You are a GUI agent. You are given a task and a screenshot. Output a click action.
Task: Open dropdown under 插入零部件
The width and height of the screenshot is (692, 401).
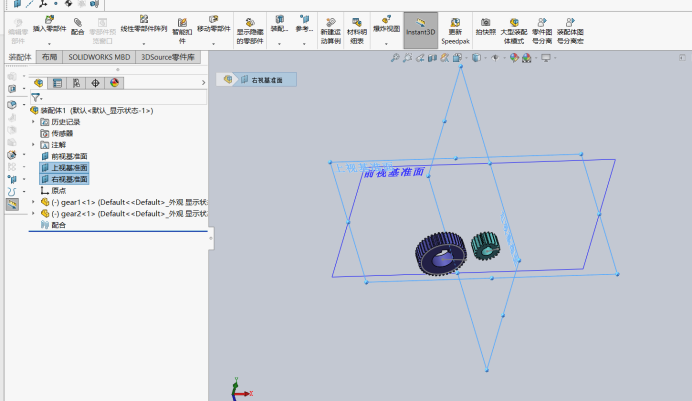pos(49,44)
